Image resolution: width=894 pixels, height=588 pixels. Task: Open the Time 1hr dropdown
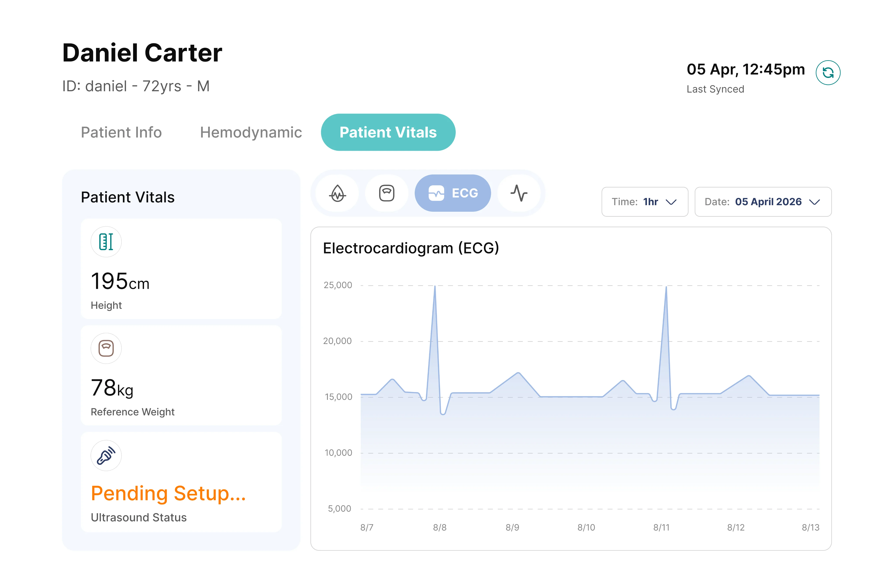(x=645, y=202)
